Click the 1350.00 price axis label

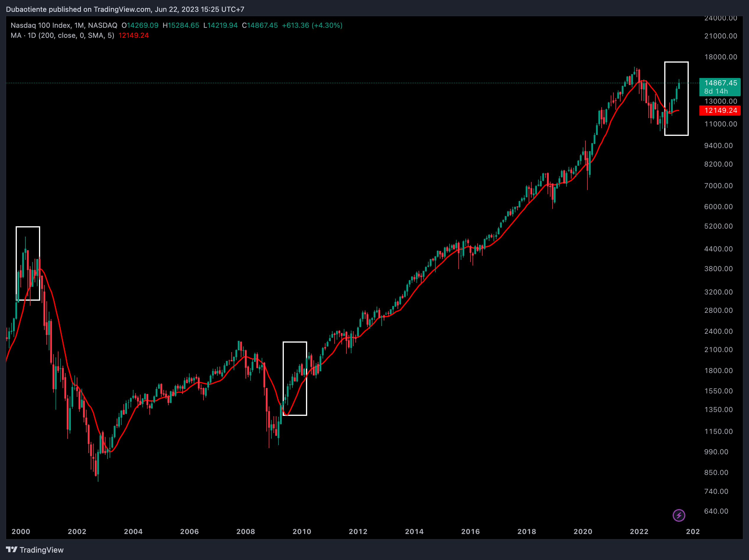pos(718,410)
